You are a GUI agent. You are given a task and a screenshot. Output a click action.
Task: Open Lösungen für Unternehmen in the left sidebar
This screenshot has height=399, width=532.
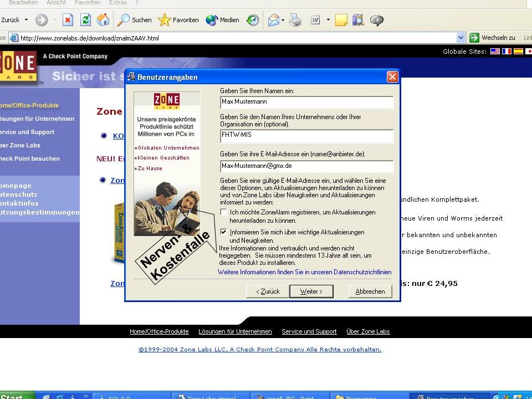pyautogui.click(x=37, y=119)
